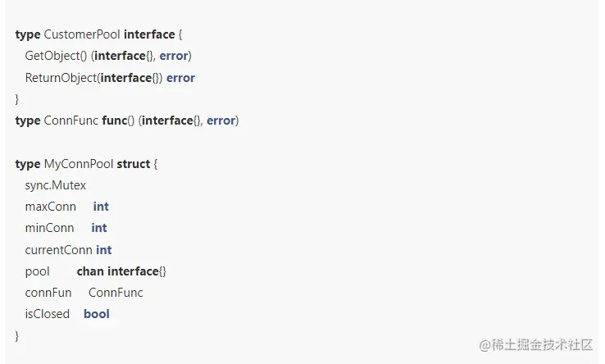Click the connFun field name

48,293
